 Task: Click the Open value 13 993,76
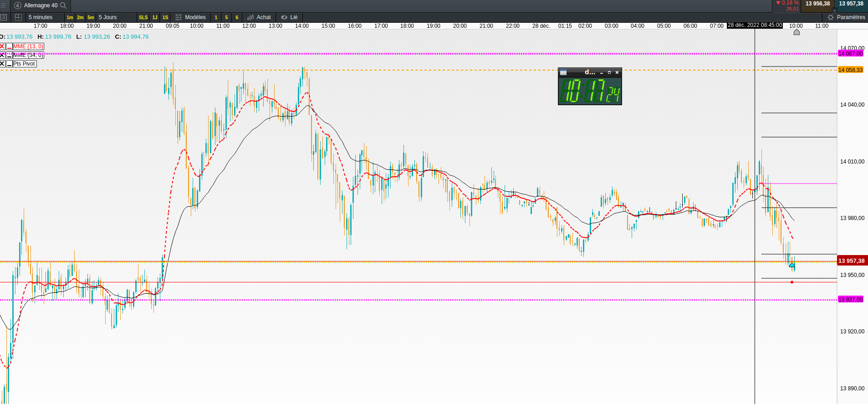pos(20,37)
